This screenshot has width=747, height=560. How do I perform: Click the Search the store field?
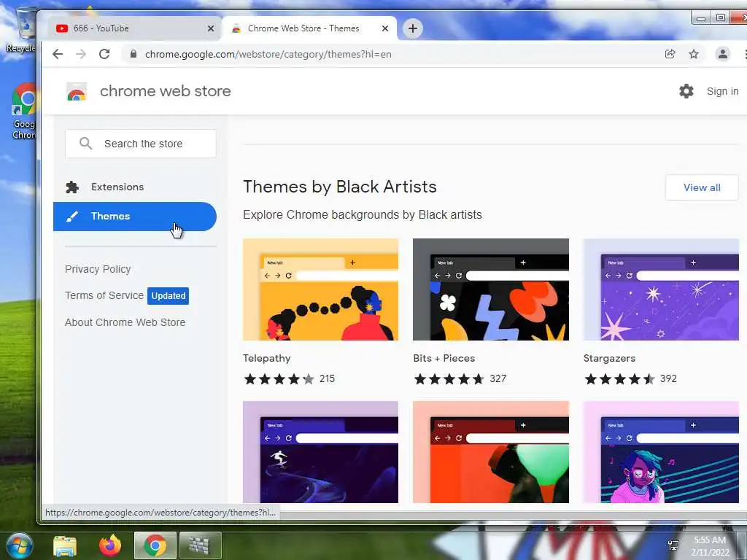(141, 144)
